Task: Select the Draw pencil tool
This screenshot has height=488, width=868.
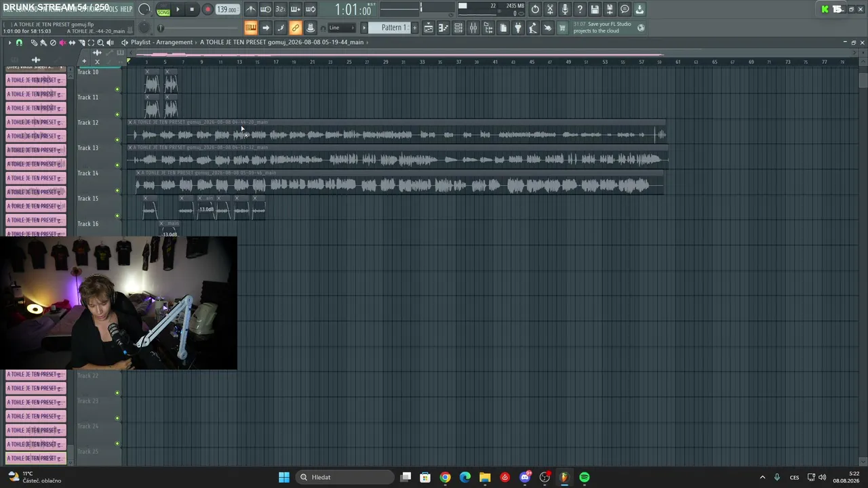Action: tap(34, 43)
